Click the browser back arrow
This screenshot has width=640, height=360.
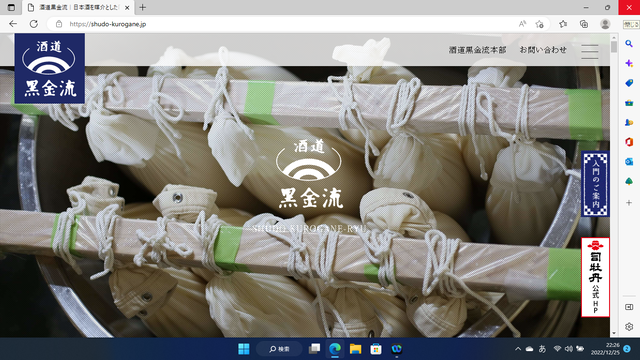(x=13, y=24)
